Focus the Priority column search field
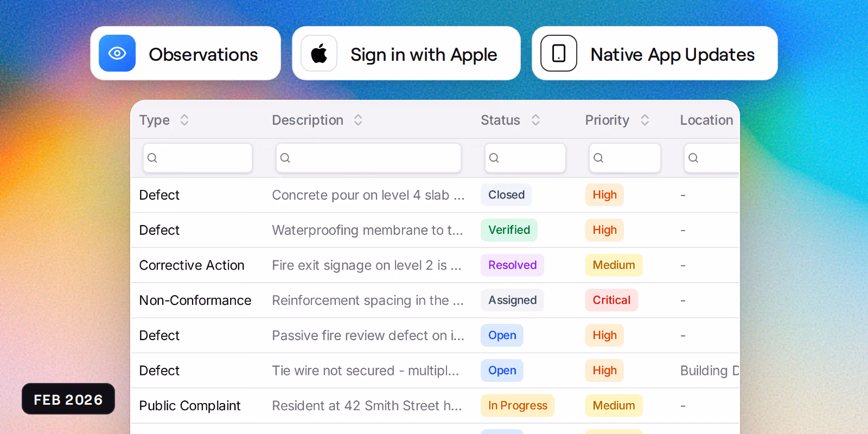 (625, 158)
